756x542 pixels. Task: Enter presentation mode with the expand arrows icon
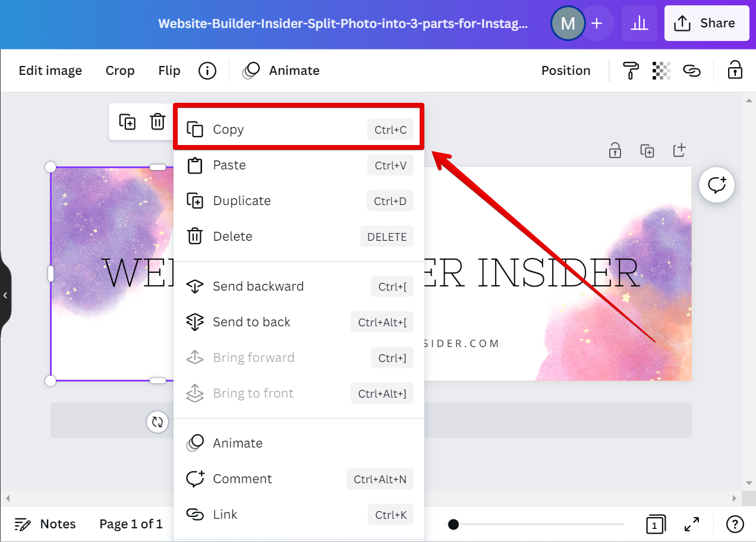pyautogui.click(x=691, y=524)
